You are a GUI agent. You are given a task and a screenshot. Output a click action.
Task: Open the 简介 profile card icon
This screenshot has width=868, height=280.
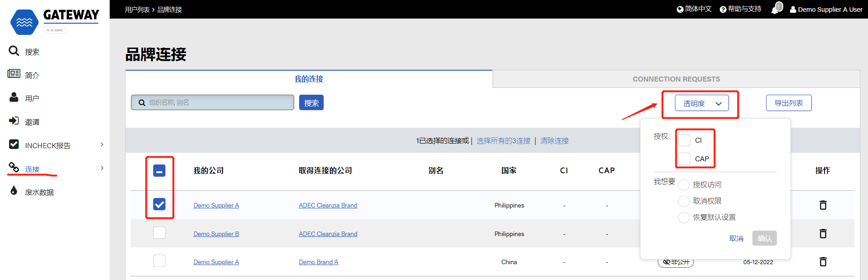14,74
